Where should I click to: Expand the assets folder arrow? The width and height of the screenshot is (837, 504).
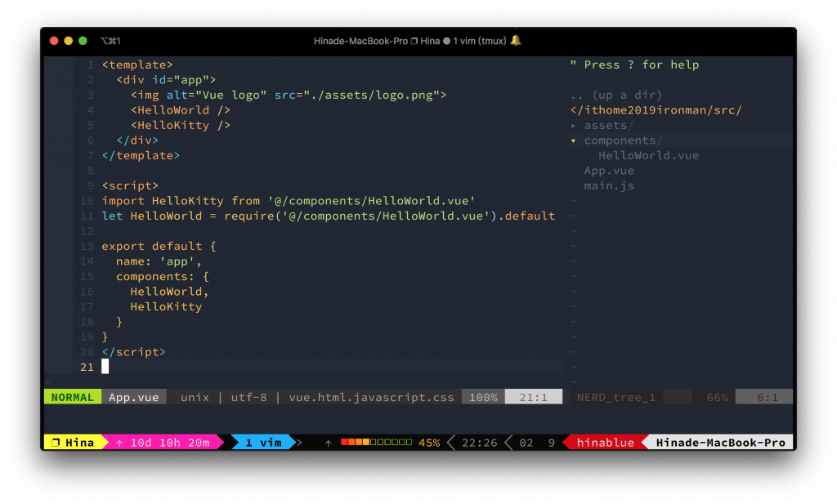[573, 125]
